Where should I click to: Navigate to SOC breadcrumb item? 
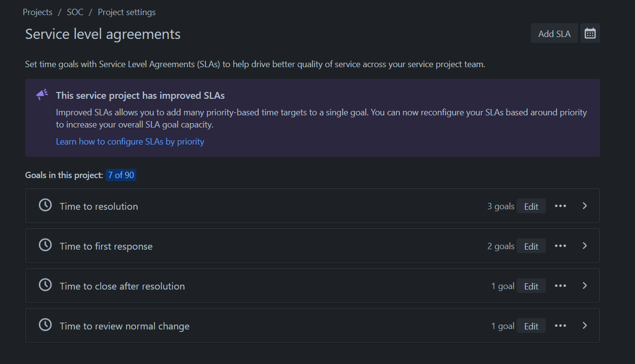75,12
